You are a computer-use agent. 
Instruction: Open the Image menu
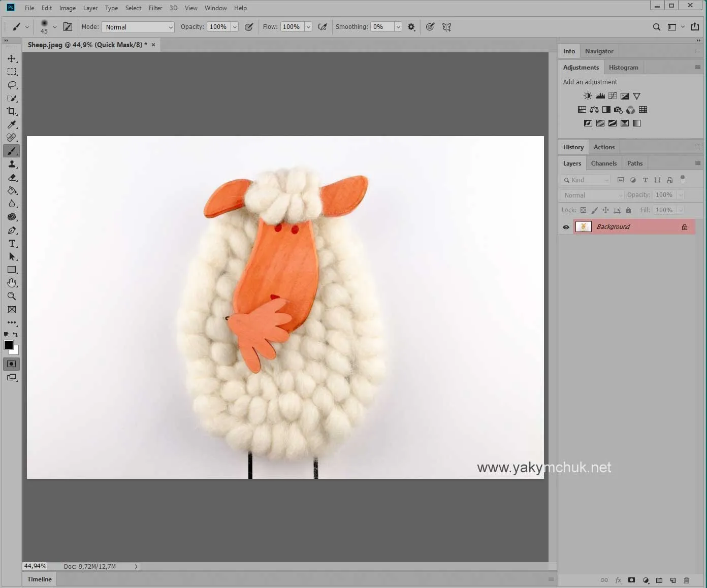[68, 8]
